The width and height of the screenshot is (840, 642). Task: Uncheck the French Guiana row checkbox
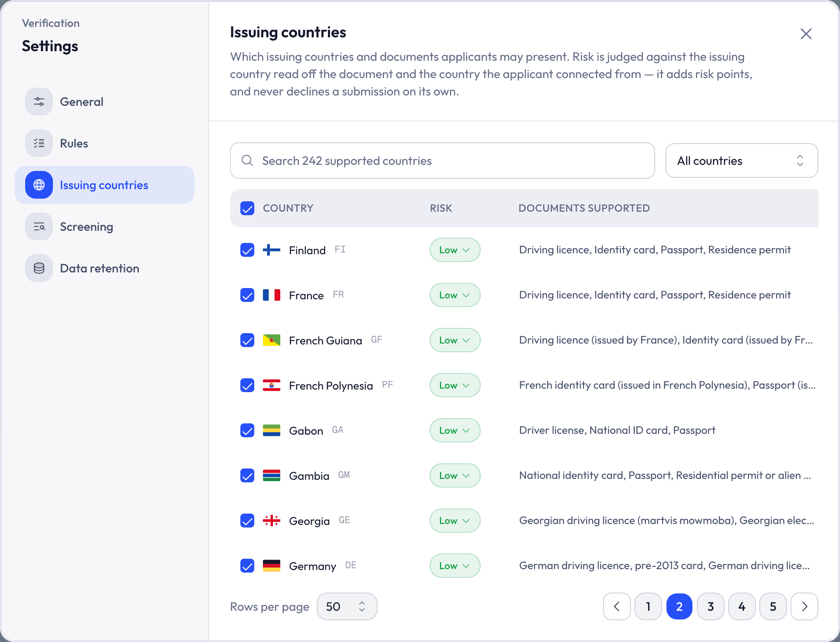(247, 340)
